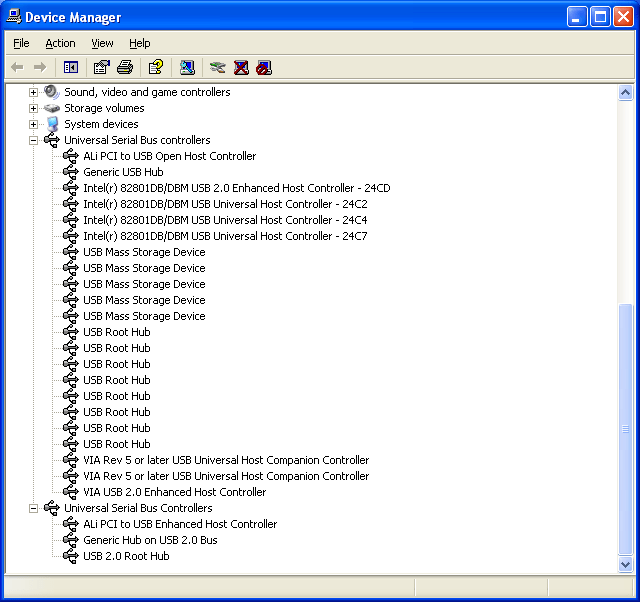The width and height of the screenshot is (640, 602).
Task: Maximize the Device Manager window
Action: click(x=600, y=17)
